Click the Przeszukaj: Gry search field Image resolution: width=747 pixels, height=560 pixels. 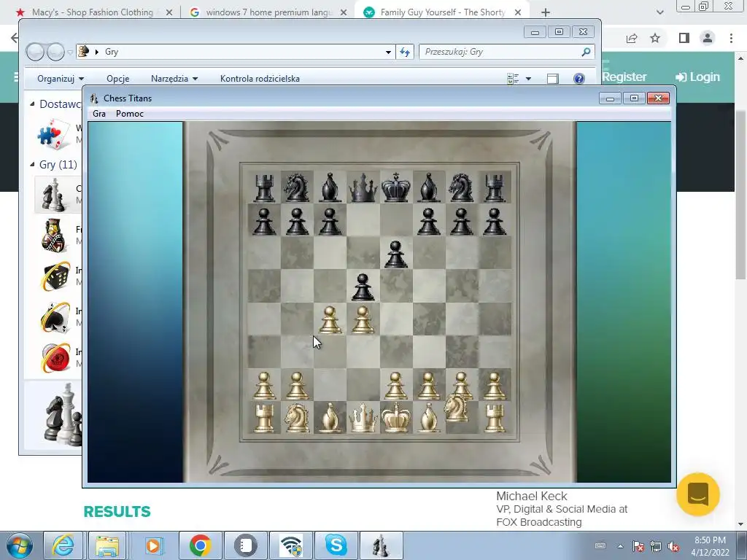tap(500, 52)
